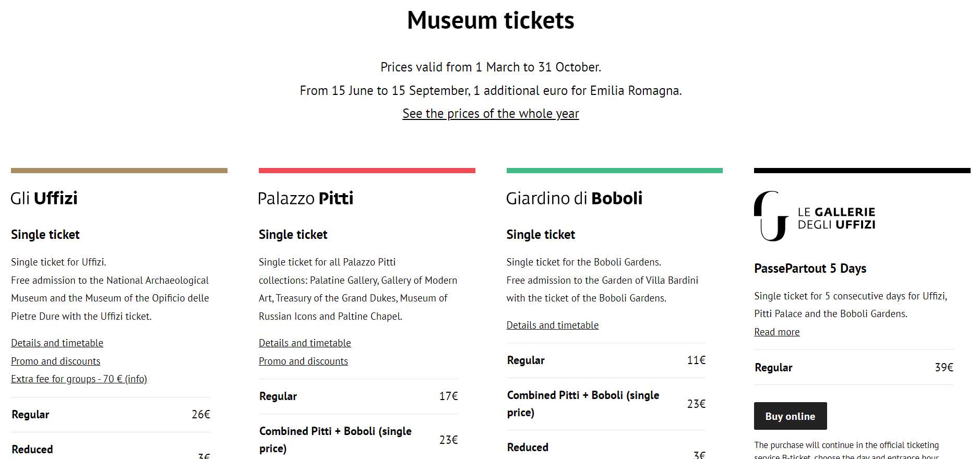Click the Le Gallerie degli Uffizi logo
This screenshot has width=980, height=459.
point(815,216)
